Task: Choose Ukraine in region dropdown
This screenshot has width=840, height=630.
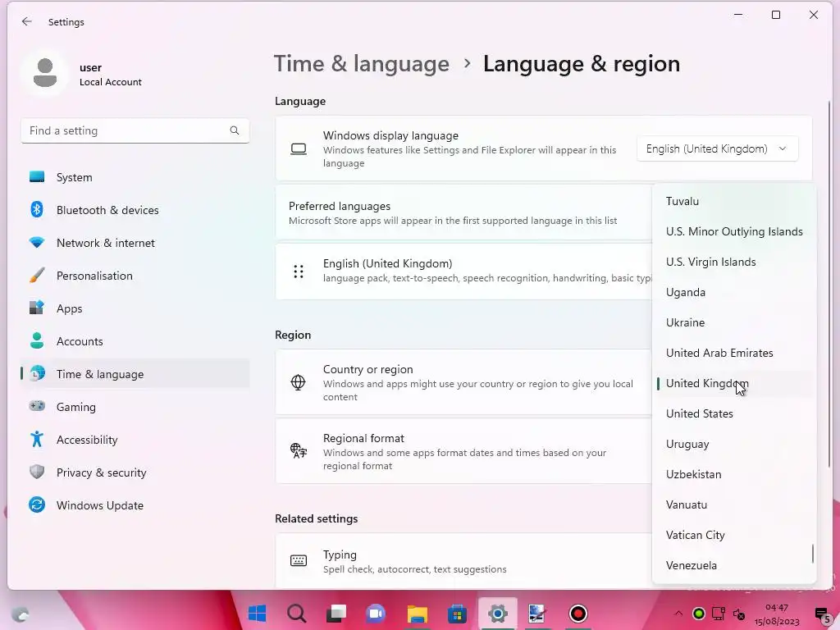Action: tap(734, 322)
